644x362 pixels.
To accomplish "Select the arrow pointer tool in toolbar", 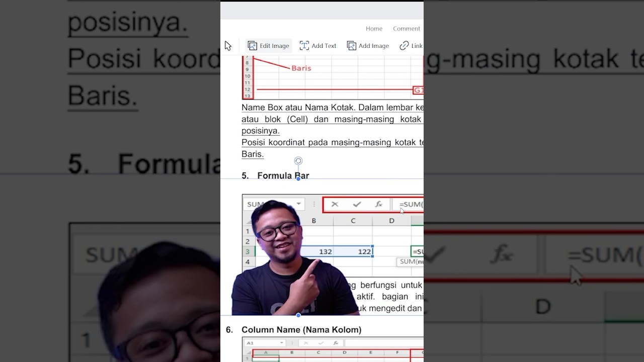I will pyautogui.click(x=228, y=46).
